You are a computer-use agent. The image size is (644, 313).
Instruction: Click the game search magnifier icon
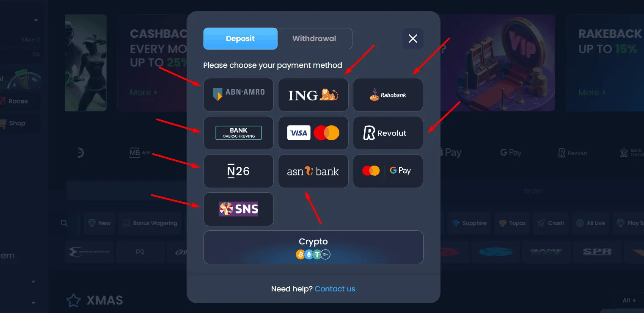pyautogui.click(x=64, y=223)
